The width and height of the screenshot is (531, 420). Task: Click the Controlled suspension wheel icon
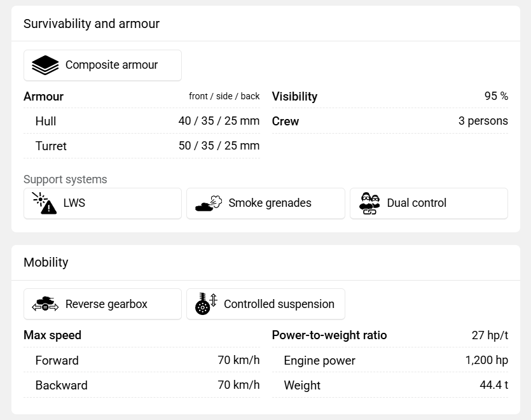[206, 304]
